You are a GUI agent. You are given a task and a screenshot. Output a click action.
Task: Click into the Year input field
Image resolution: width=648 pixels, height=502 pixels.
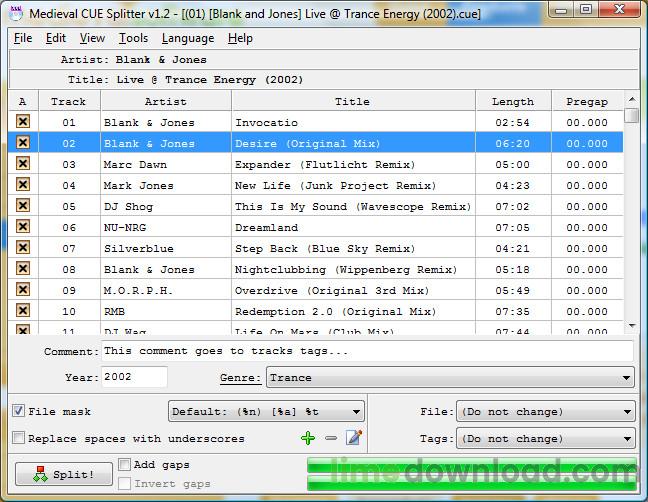pos(134,378)
